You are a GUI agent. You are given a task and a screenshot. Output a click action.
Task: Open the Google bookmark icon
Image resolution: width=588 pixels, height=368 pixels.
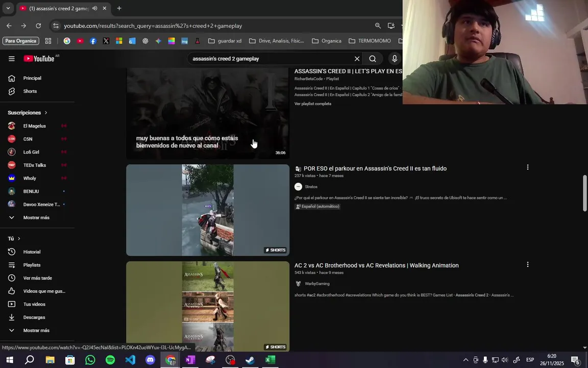click(67, 41)
